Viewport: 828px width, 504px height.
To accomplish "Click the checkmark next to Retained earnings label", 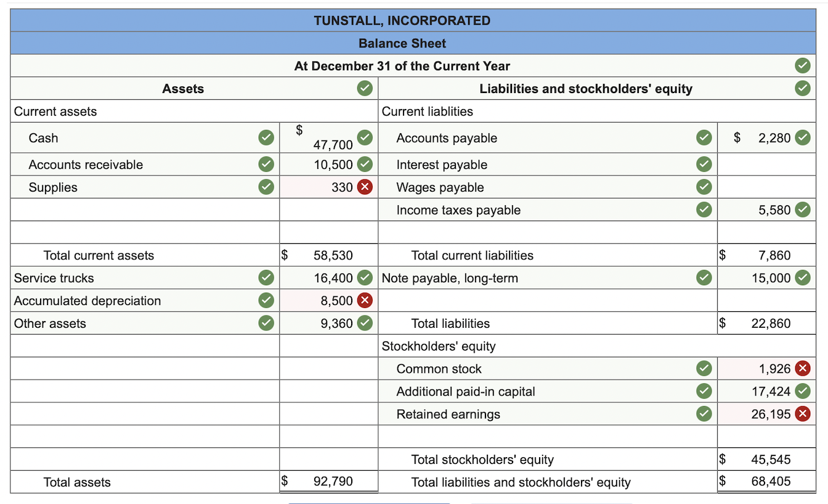I will click(x=703, y=414).
